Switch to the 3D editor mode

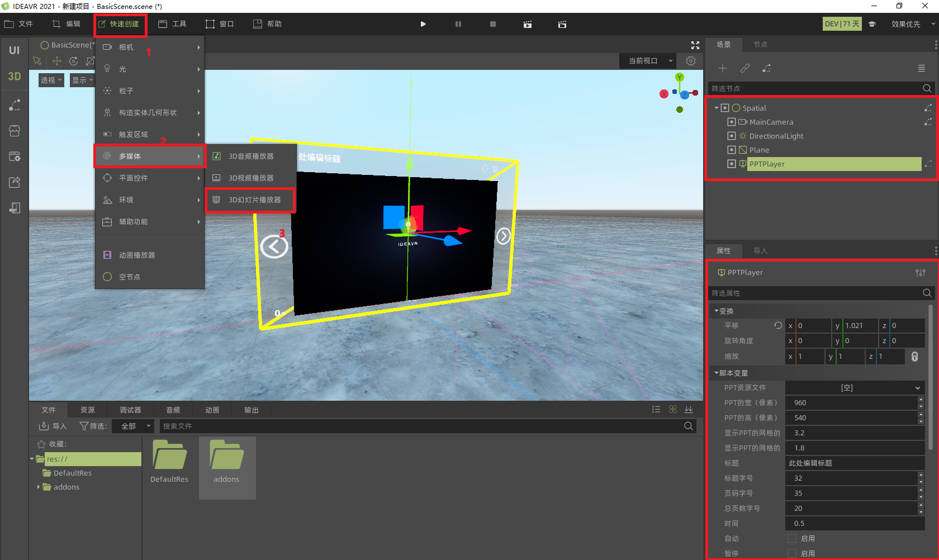[x=15, y=77]
